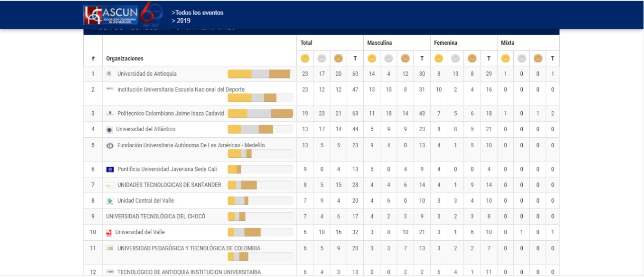Viewport: 644px width, 277px height.
Task: Click the # rank column header
Action: coord(93,59)
